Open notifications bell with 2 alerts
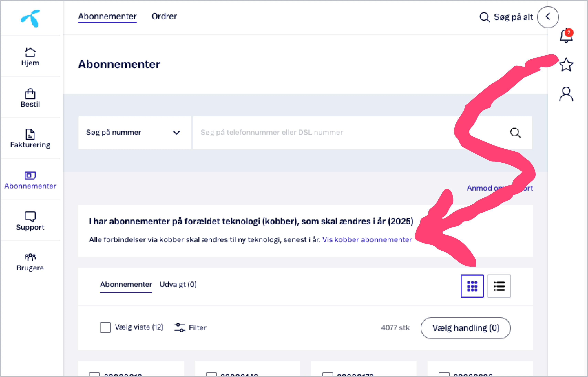588x377 pixels. 566,36
